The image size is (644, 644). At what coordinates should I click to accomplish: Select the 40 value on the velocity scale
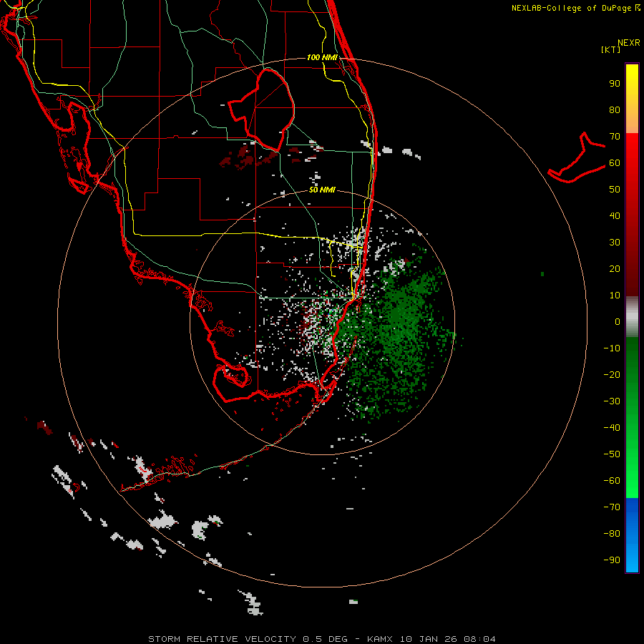[615, 216]
